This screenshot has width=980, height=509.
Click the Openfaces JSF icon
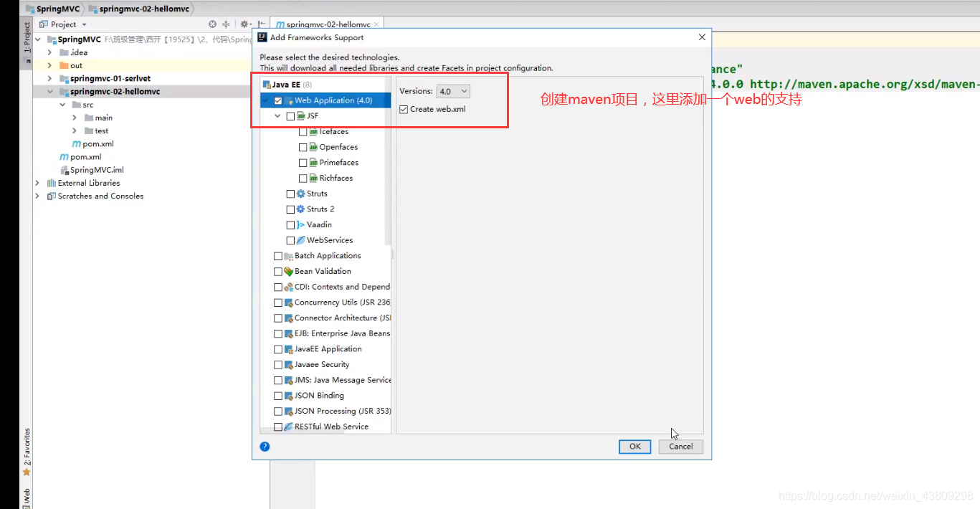click(313, 147)
